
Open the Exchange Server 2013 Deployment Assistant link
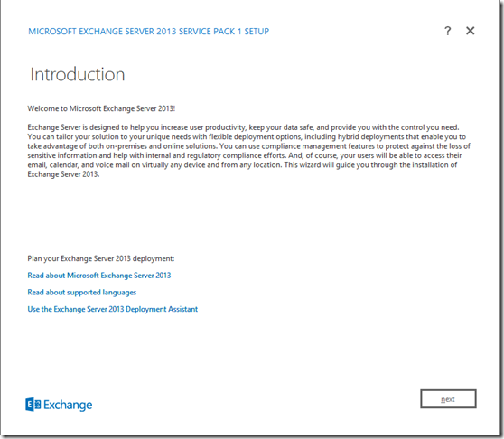(x=113, y=309)
